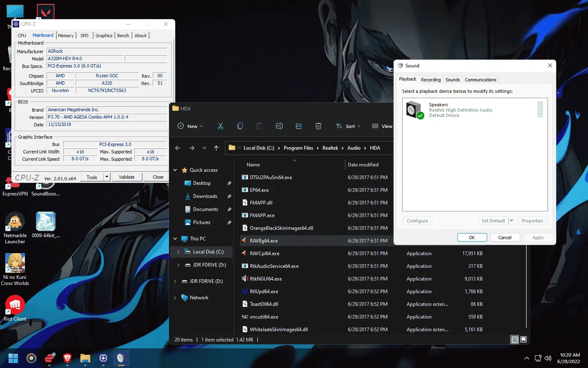The height and width of the screenshot is (368, 588).
Task: Click the Copy icon in Explorer toolbar
Action: [x=240, y=126]
